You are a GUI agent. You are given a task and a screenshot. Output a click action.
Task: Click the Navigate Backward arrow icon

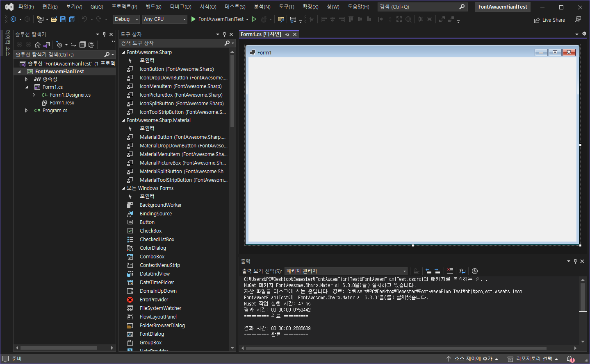[x=13, y=19]
